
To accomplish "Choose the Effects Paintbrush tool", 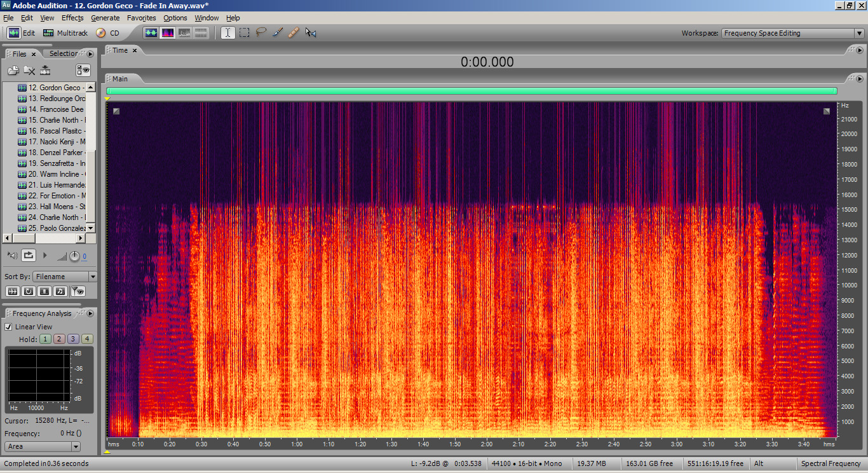I will click(x=277, y=32).
